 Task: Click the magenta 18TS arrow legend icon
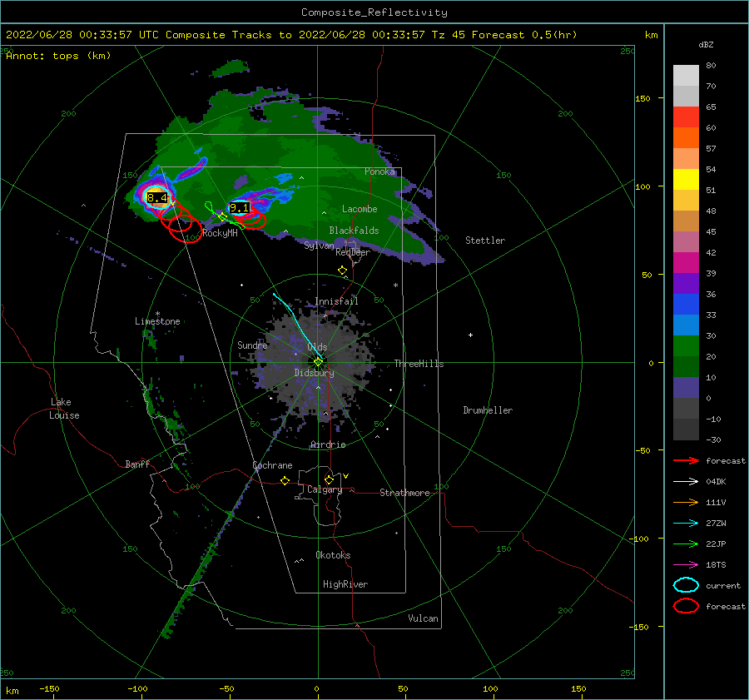[686, 565]
